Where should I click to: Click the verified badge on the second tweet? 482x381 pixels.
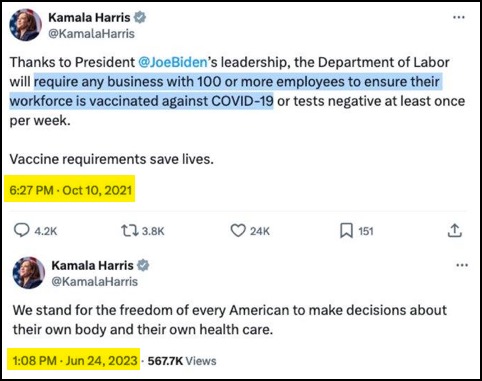click(143, 265)
